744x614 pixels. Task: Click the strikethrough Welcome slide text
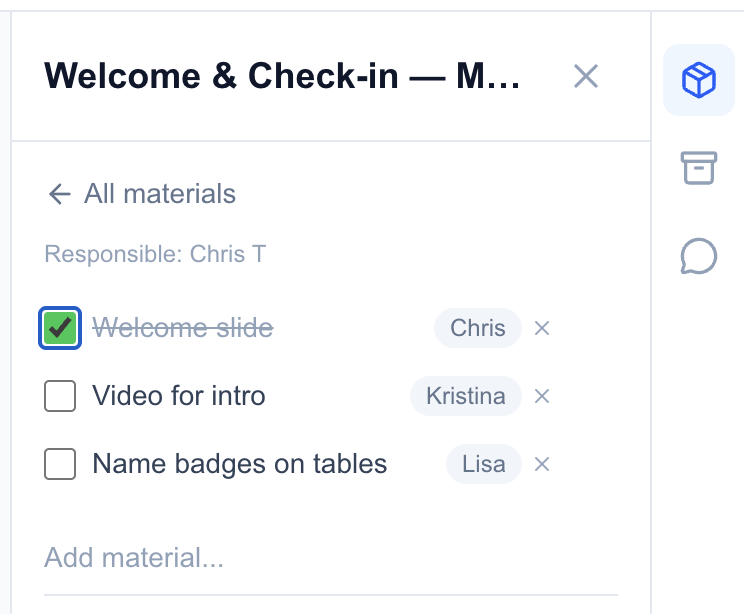(182, 328)
